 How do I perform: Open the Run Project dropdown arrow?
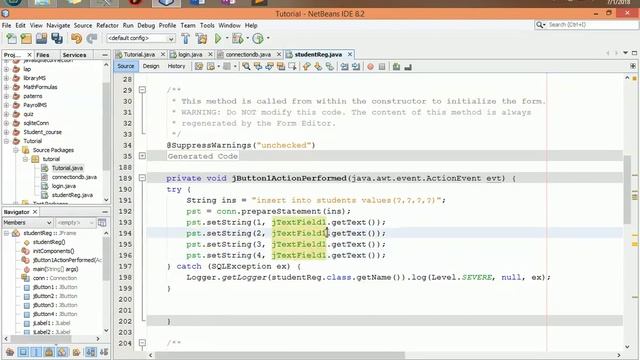pos(227,38)
